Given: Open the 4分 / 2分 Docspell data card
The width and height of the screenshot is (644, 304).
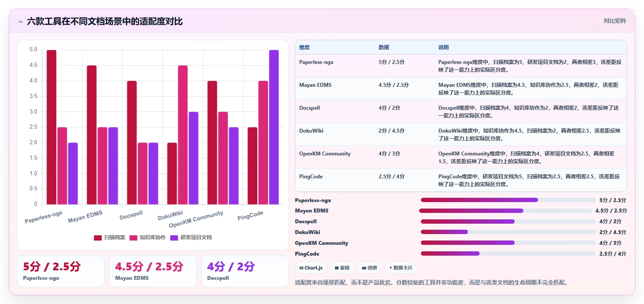Looking at the screenshot, I should (x=245, y=271).
